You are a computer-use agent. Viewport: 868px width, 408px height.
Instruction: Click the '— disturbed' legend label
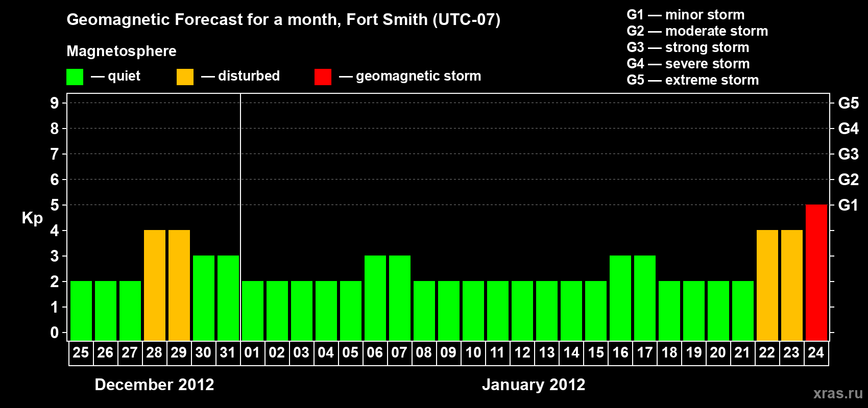(x=240, y=76)
